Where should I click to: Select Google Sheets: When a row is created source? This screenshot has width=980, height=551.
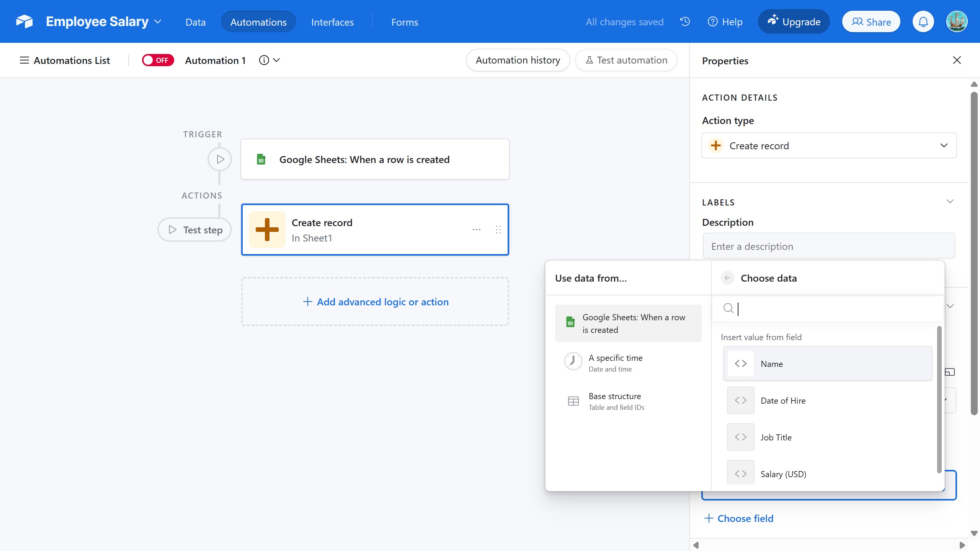point(628,323)
